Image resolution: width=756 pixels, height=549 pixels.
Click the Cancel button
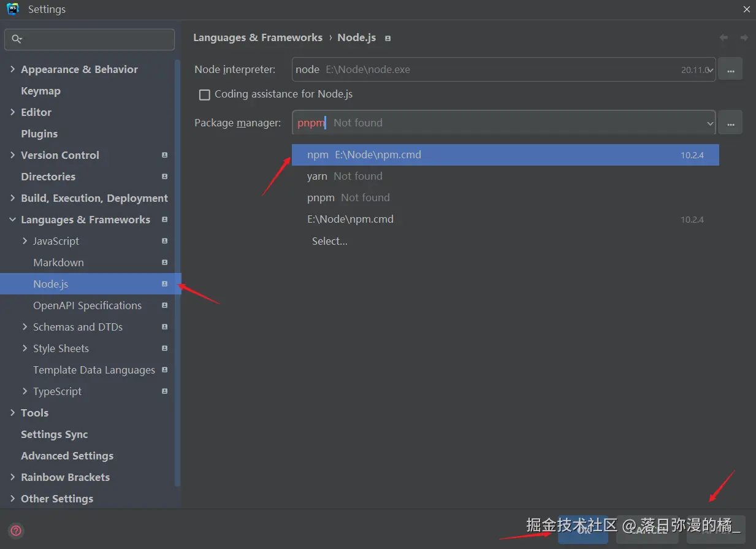point(647,529)
